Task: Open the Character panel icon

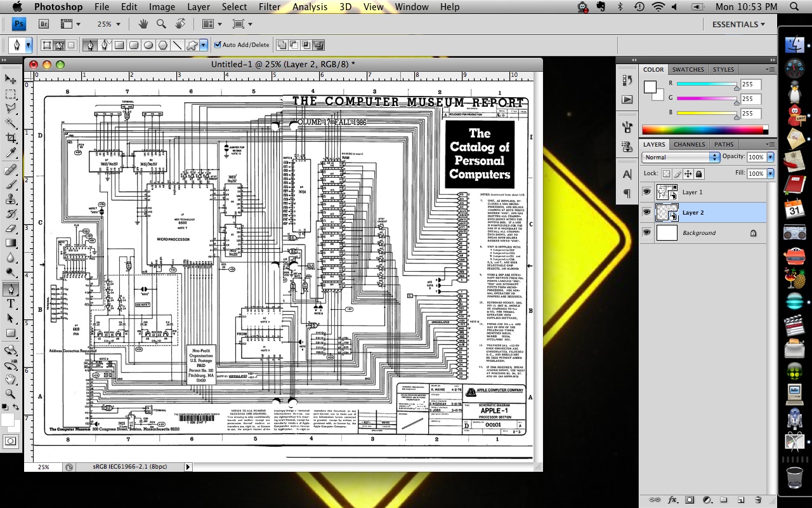Action: click(x=627, y=174)
